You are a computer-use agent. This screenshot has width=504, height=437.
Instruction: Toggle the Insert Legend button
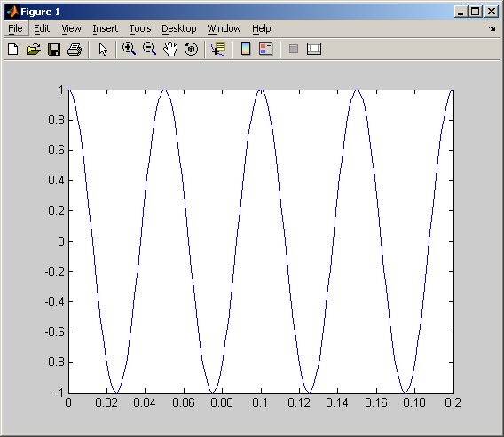tap(266, 49)
